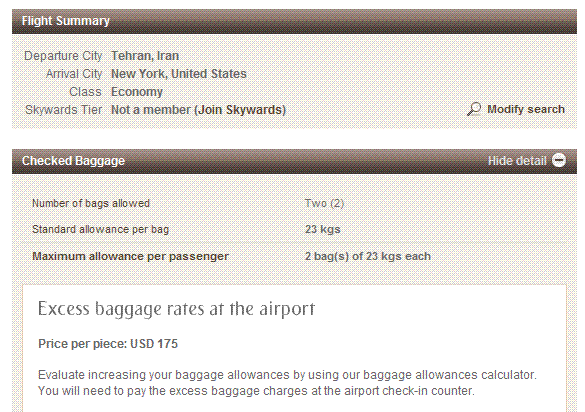The image size is (585, 412).
Task: Select the 2 bag(s) of 23 kgs each text
Action: (x=368, y=256)
